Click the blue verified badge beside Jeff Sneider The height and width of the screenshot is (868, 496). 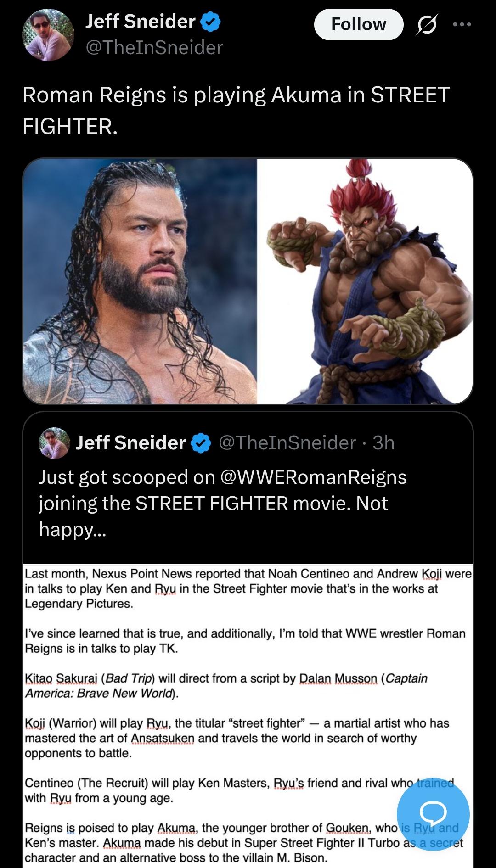(x=211, y=22)
